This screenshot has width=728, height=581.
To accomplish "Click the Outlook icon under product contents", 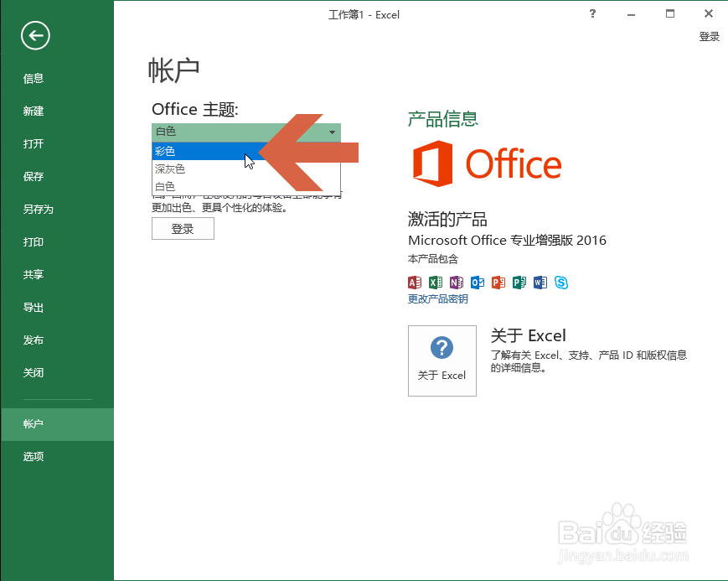I will pyautogui.click(x=478, y=283).
